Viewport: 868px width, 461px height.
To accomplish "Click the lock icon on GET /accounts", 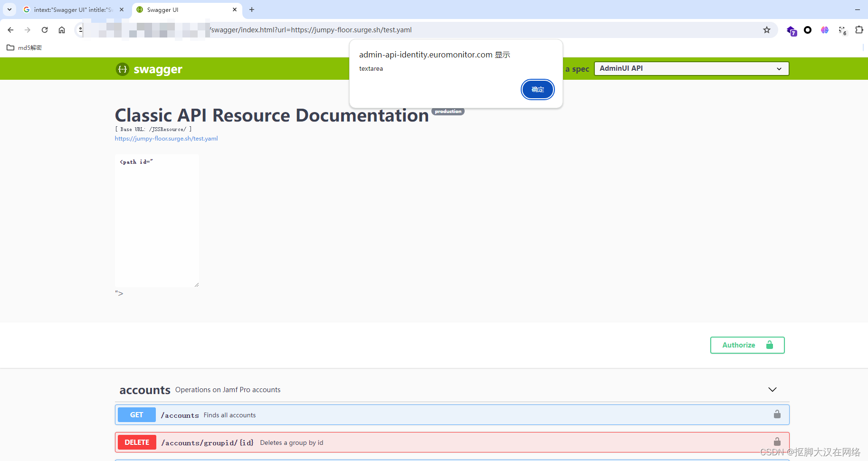I will tap(777, 414).
